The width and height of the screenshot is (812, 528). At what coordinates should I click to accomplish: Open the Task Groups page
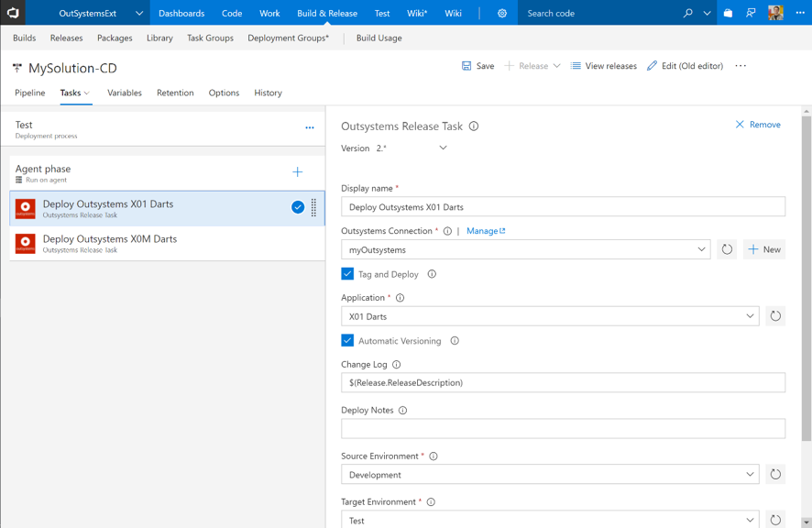210,38
